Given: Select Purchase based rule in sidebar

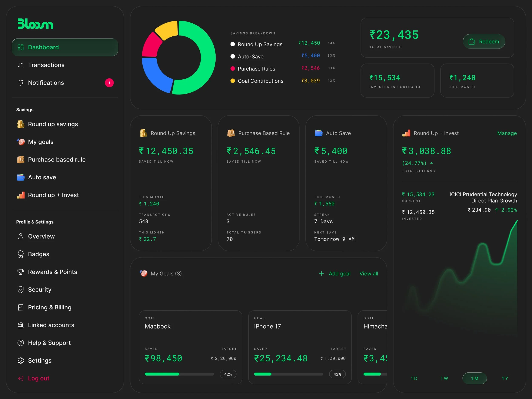Looking at the screenshot, I should [x=65, y=159].
